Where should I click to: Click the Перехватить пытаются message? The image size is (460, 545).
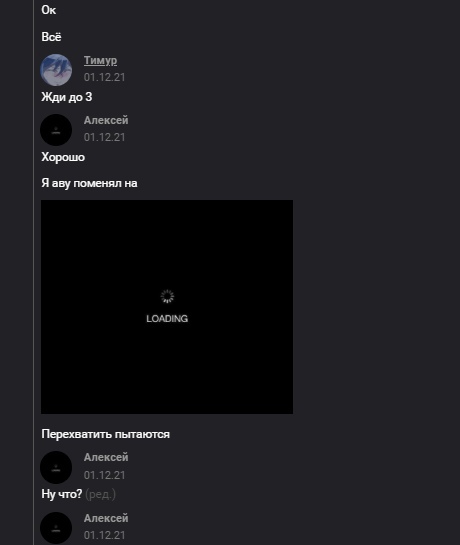click(x=105, y=434)
